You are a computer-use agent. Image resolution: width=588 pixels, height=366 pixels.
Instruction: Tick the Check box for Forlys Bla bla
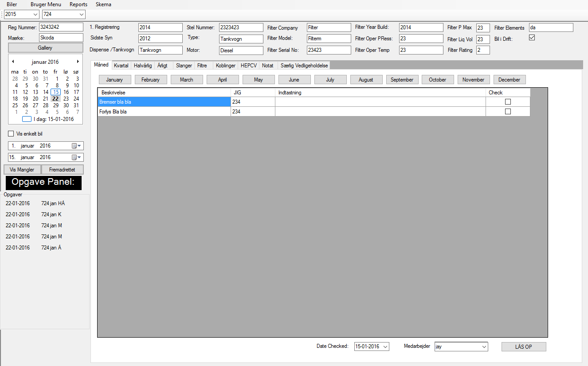click(x=508, y=112)
